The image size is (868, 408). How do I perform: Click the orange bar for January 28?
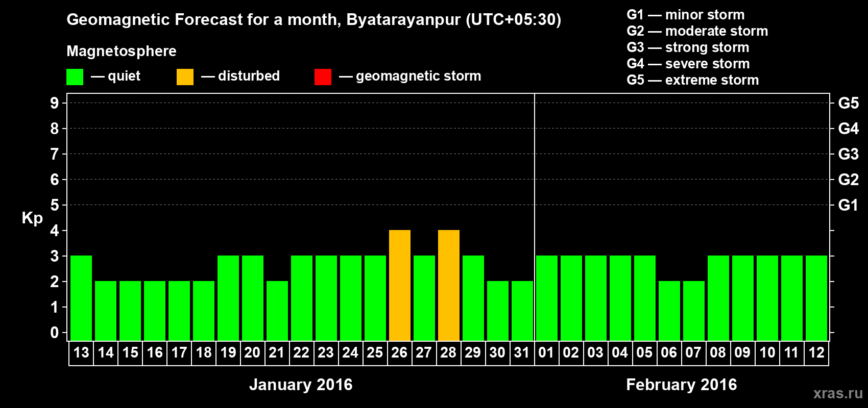point(449,286)
